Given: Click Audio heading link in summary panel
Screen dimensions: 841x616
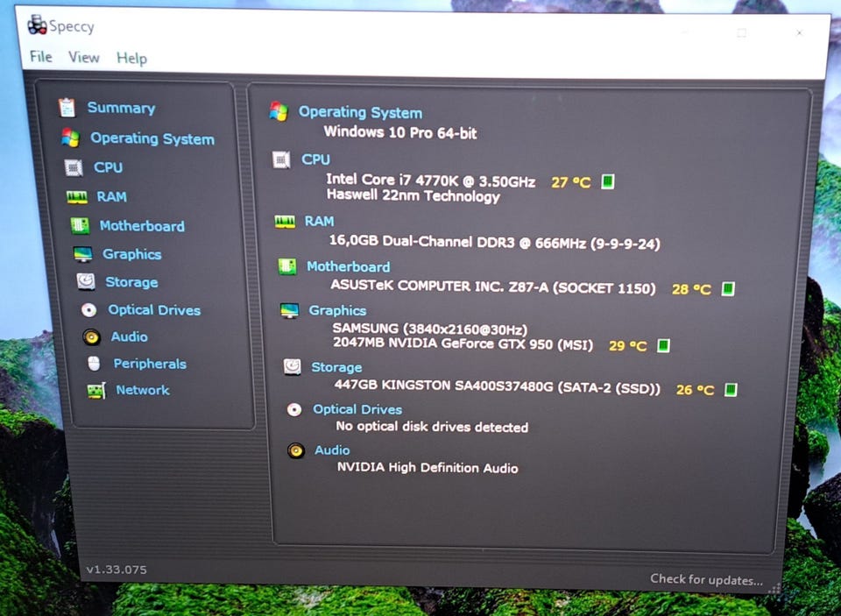Looking at the screenshot, I should 332,450.
